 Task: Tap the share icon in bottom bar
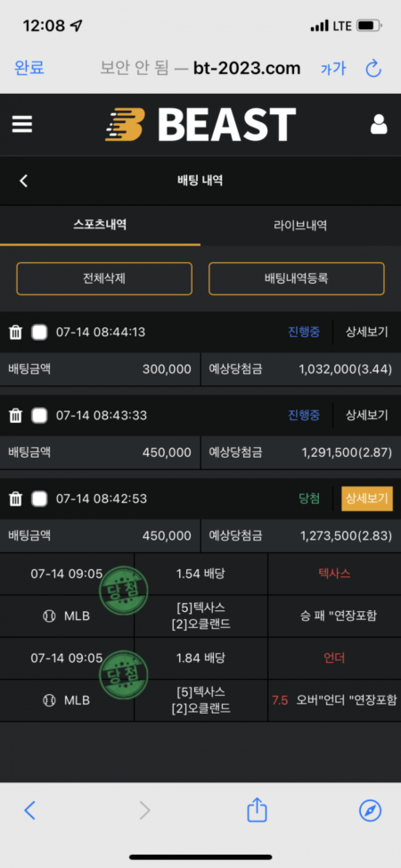point(257,810)
